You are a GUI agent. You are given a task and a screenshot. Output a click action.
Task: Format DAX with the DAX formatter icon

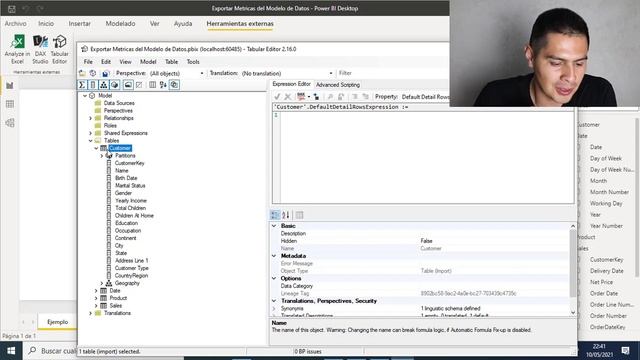click(x=301, y=97)
